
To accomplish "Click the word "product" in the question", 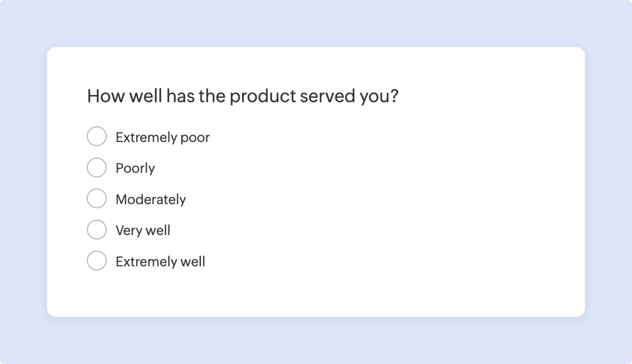I will coord(263,96).
